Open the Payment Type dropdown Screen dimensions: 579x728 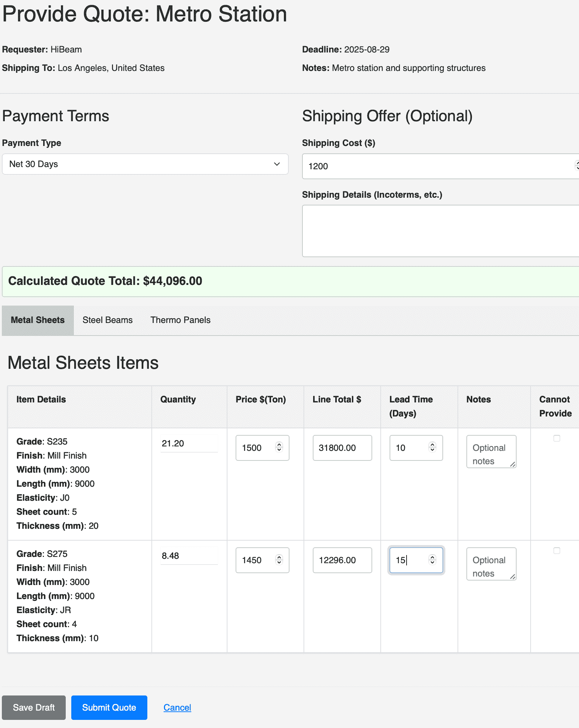pyautogui.click(x=145, y=164)
